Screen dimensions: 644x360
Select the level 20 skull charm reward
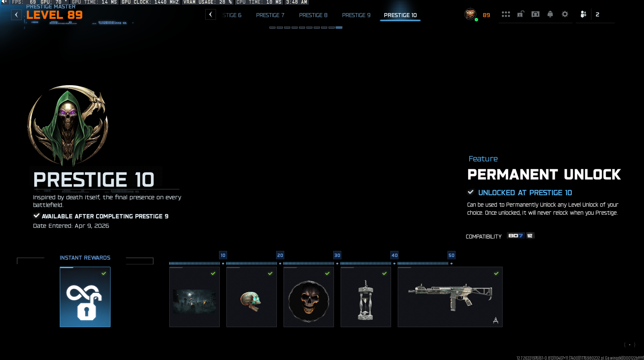tap(252, 297)
